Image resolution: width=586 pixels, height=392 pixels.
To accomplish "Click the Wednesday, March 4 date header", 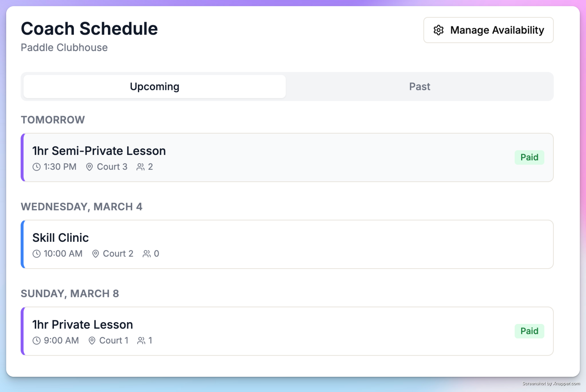I will point(81,207).
